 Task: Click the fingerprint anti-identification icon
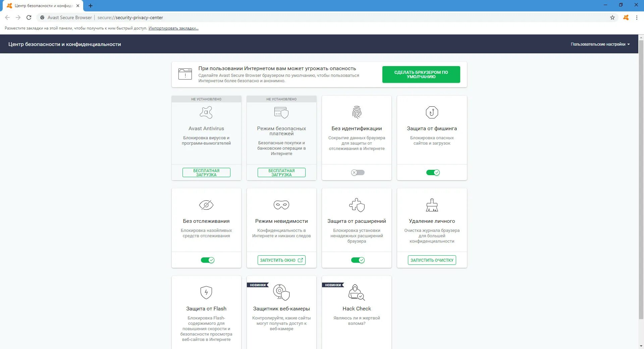tap(357, 112)
